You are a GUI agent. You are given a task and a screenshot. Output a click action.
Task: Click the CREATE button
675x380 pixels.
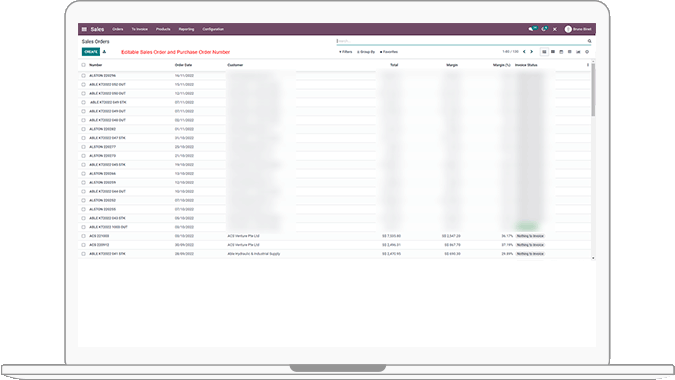tap(91, 52)
